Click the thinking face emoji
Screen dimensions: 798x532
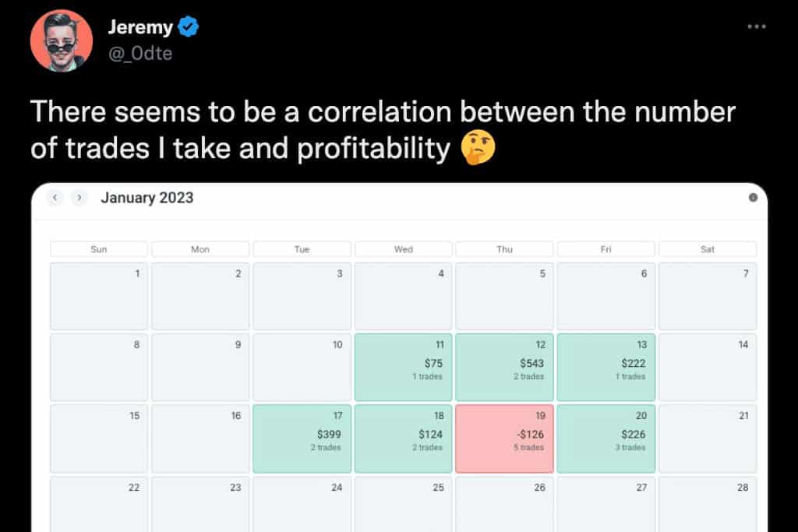point(477,149)
